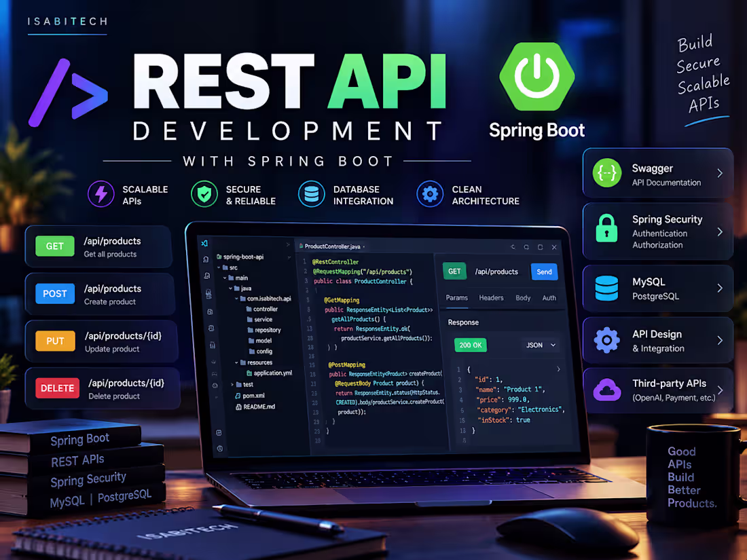The height and width of the screenshot is (560, 747).
Task: Click the @PostMapping annotation
Action: [347, 365]
